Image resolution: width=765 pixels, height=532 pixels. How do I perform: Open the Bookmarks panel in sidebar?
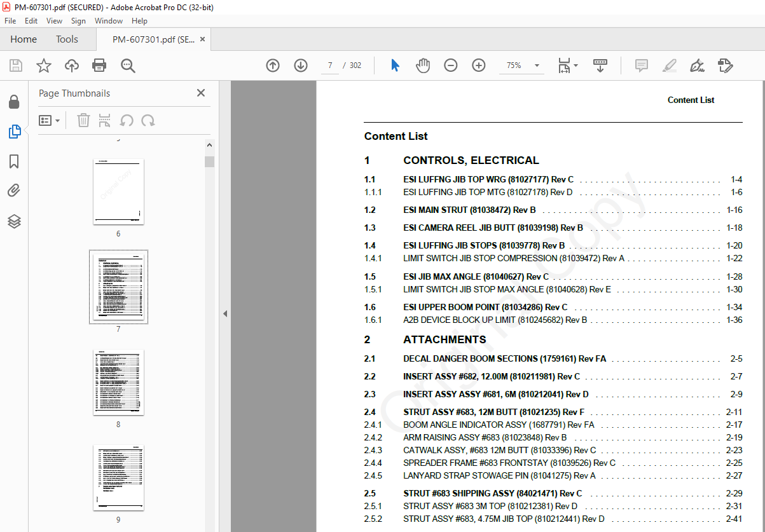click(x=14, y=161)
